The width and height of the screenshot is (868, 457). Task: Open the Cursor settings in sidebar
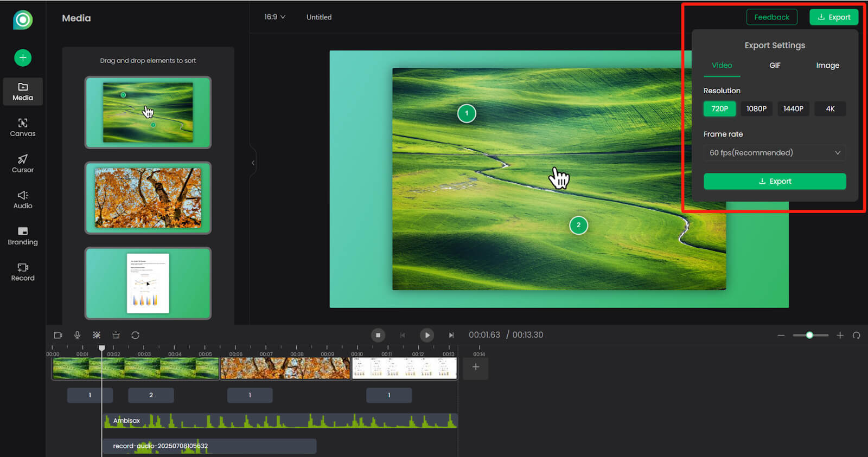point(23,164)
